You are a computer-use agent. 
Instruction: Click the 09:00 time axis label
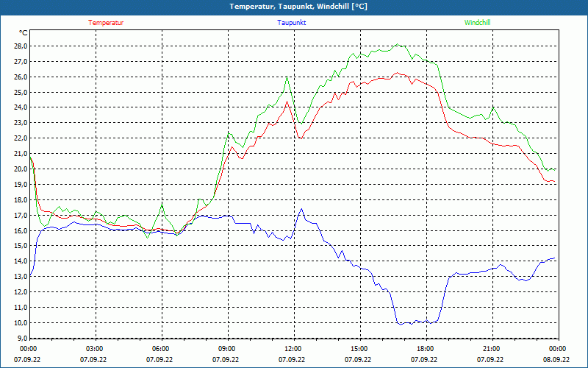pyautogui.click(x=226, y=349)
